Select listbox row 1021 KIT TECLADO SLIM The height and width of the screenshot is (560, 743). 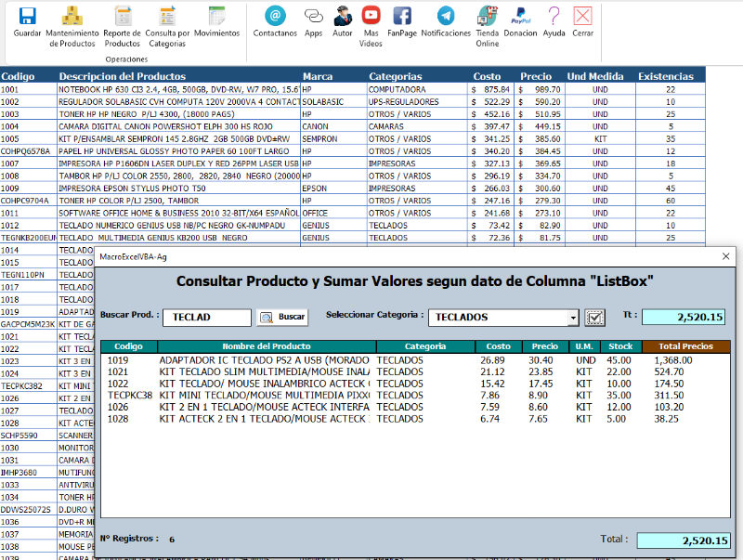pyautogui.click(x=415, y=371)
